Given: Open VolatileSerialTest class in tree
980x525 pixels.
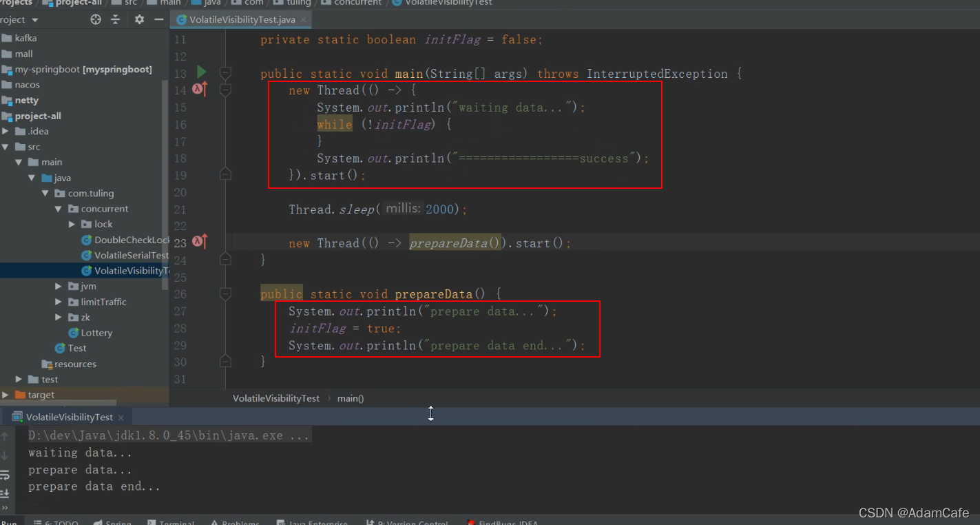Looking at the screenshot, I should [x=125, y=255].
